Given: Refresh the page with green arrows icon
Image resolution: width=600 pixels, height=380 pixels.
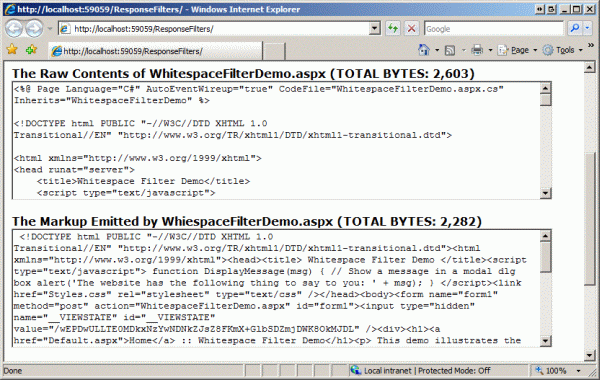Looking at the screenshot, I should tap(393, 29).
